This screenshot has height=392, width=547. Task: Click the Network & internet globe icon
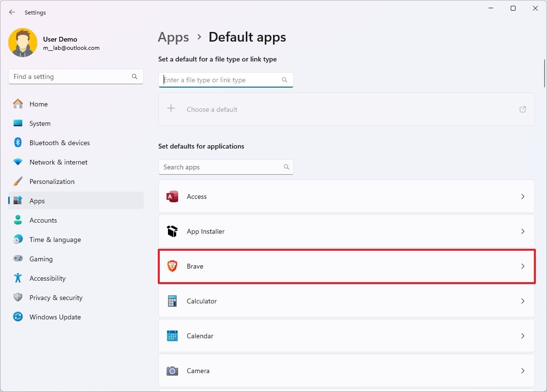coord(17,162)
